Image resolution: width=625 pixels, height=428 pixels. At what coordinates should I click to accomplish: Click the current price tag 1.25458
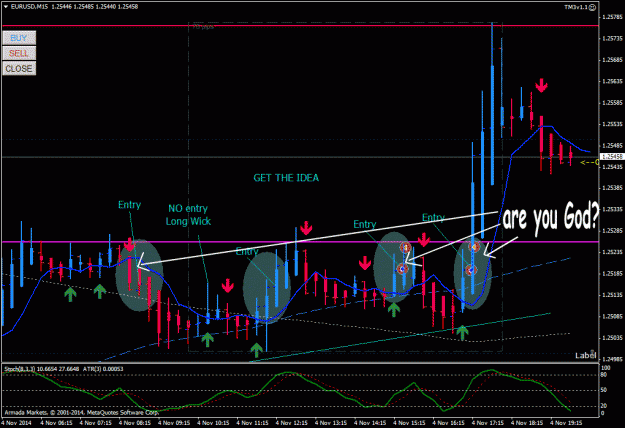click(612, 157)
